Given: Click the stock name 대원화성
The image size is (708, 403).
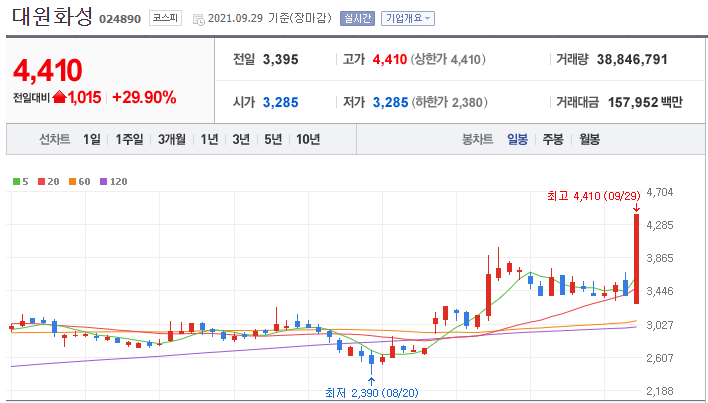Looking at the screenshot, I should (x=52, y=18).
